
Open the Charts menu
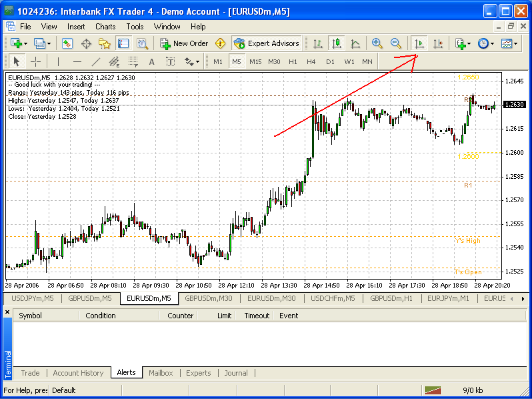tap(105, 27)
